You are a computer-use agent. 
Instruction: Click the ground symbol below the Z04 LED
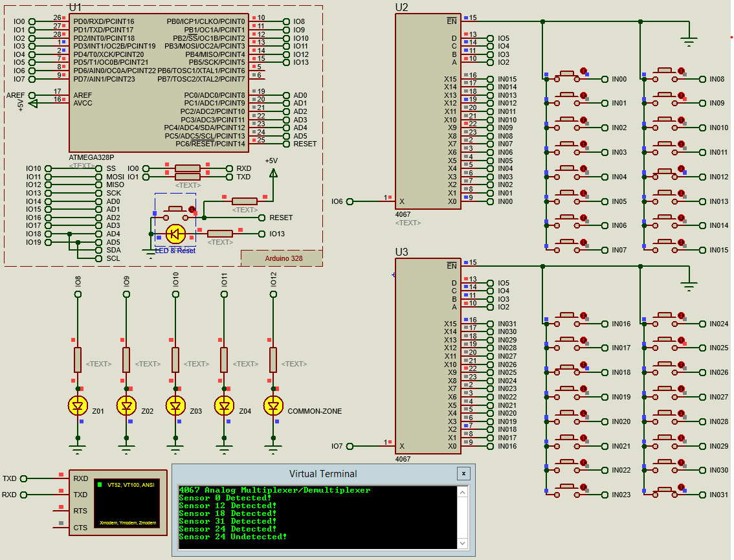coord(223,445)
